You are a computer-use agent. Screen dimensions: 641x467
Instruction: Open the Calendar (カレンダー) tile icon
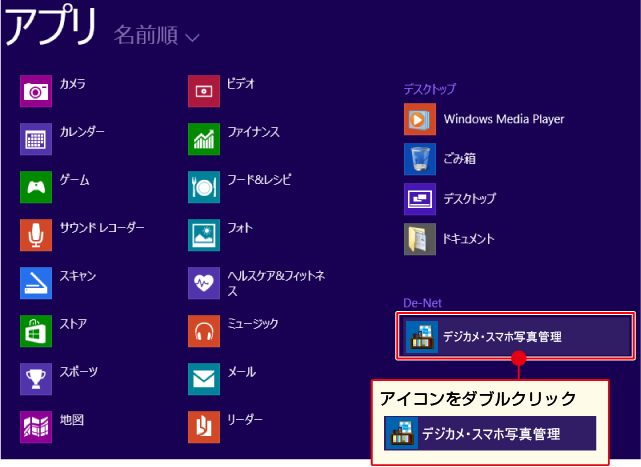36,139
